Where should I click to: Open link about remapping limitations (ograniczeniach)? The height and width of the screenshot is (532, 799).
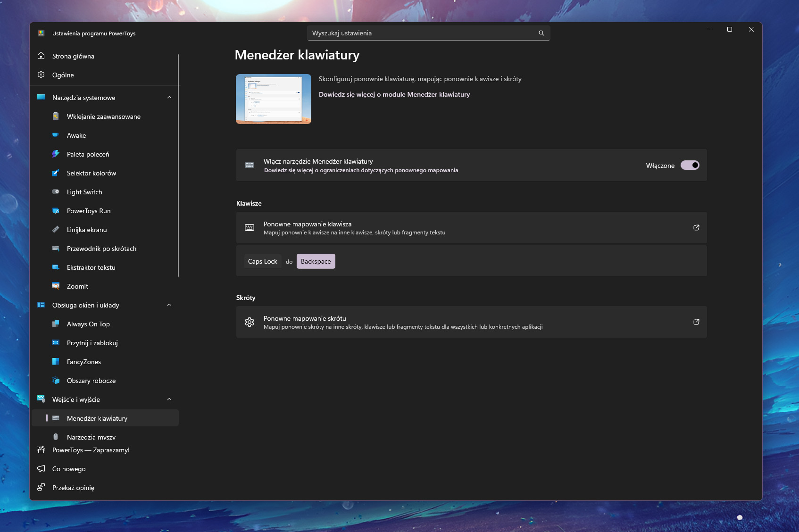click(361, 170)
